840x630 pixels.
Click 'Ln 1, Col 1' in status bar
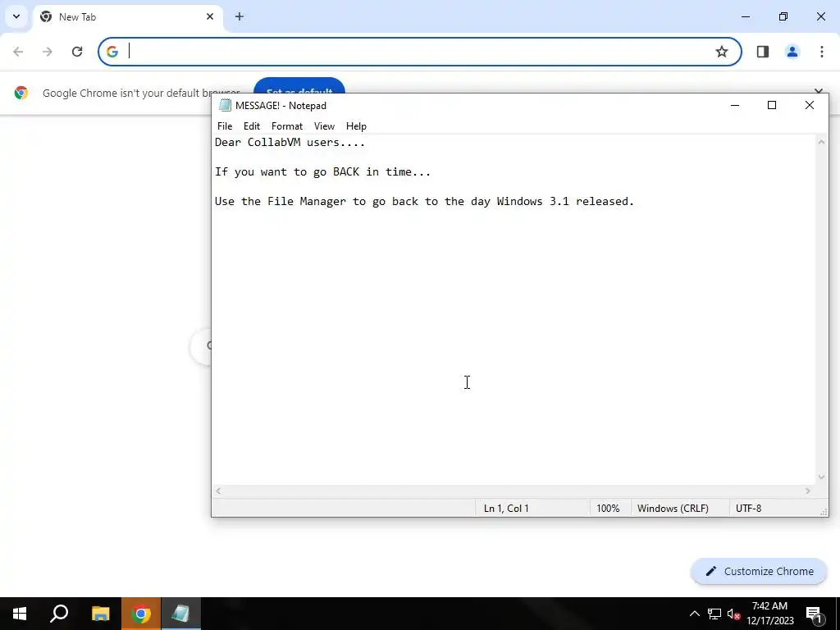coord(506,509)
